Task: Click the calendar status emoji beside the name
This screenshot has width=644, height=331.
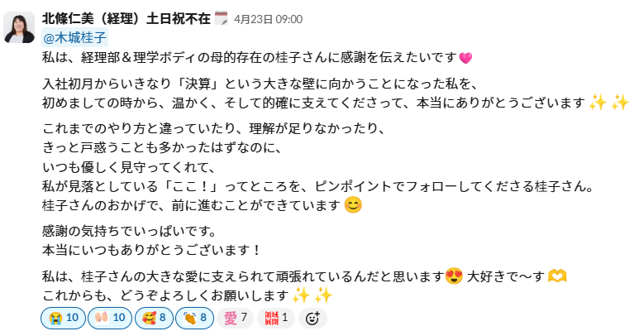Action: click(221, 19)
